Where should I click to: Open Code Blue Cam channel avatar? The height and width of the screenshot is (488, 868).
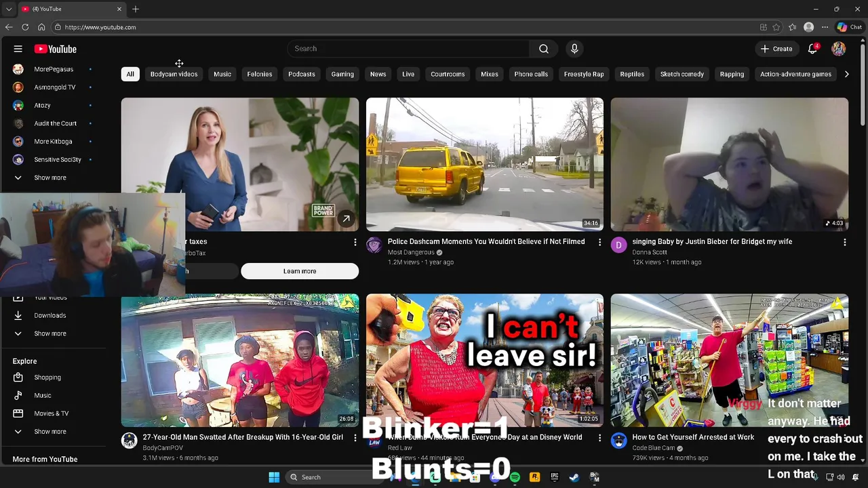tap(618, 441)
